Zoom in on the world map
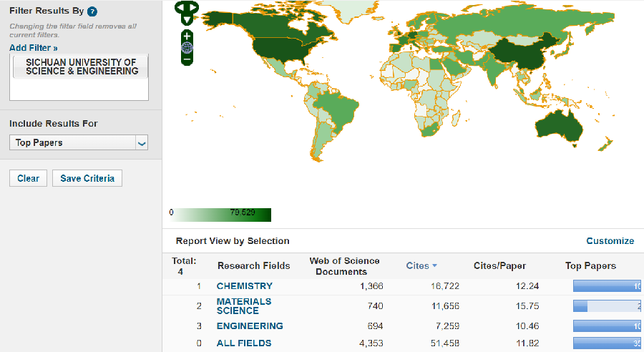644x352 pixels. (x=187, y=36)
